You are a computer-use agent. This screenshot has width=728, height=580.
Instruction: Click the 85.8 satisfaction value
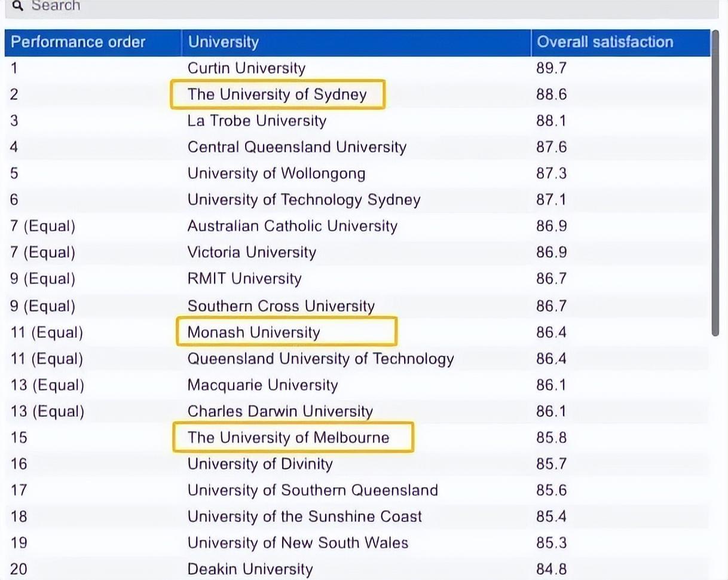click(x=551, y=438)
